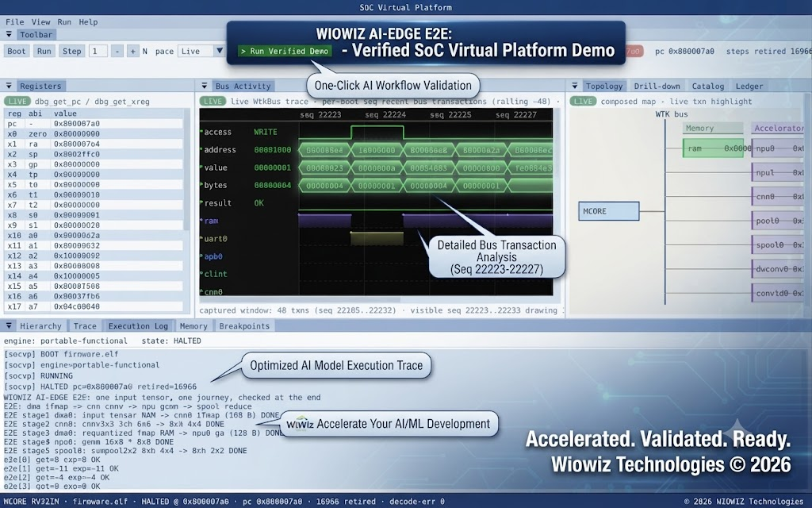Open the File menu

point(14,21)
